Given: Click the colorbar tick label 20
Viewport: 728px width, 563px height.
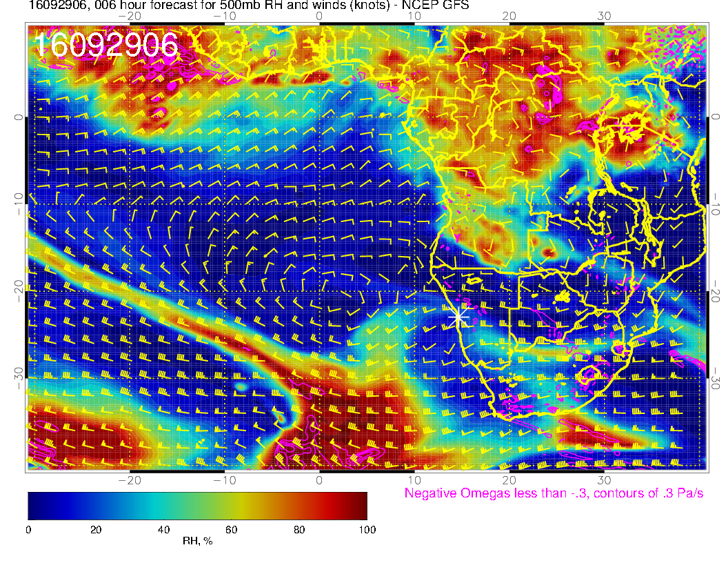Looking at the screenshot, I should click(96, 530).
